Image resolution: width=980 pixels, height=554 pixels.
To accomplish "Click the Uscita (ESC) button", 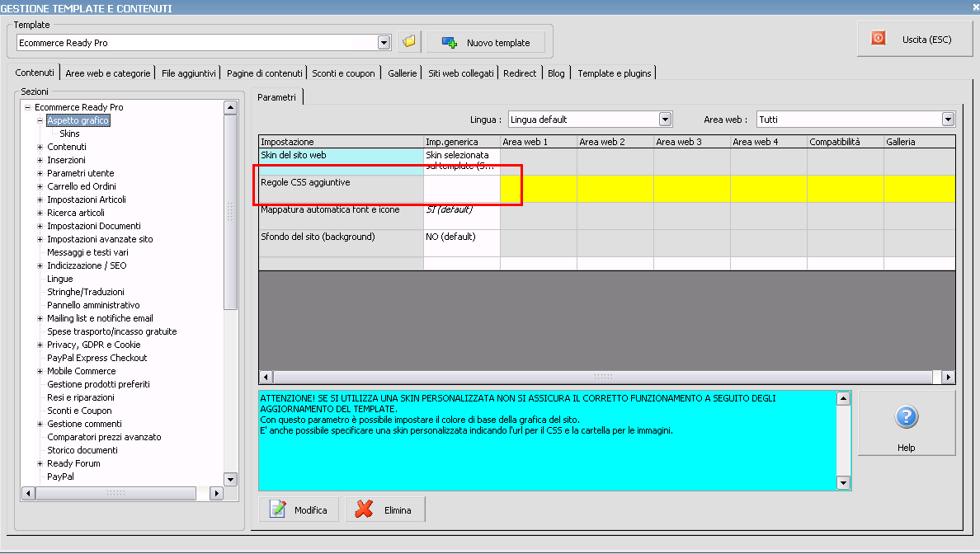I will click(x=914, y=39).
